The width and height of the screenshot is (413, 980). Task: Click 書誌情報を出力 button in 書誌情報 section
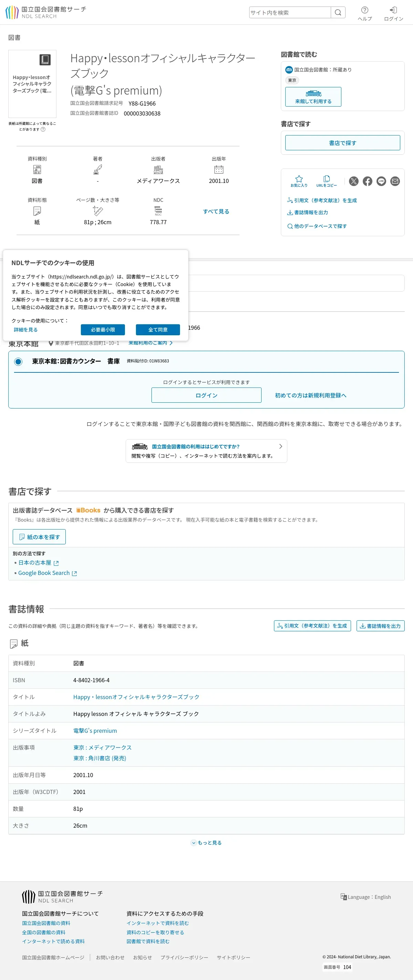(x=380, y=626)
